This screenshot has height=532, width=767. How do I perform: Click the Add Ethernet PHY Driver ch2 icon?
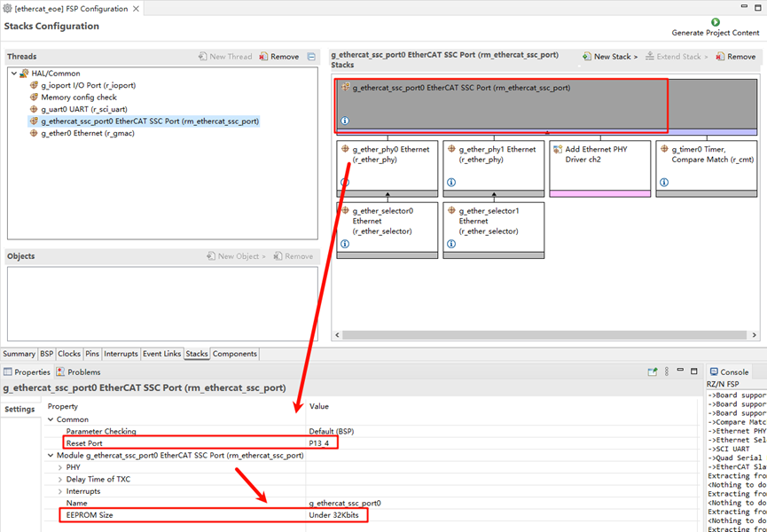558,149
